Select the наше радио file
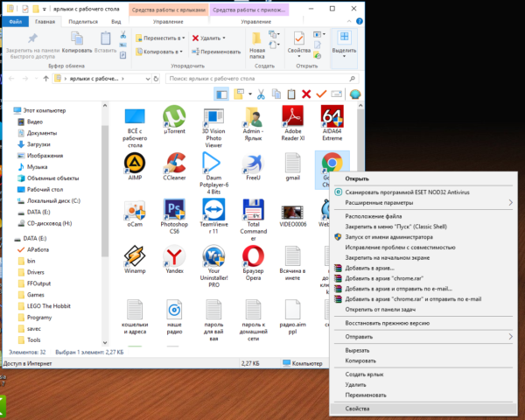525x420 pixels. pyautogui.click(x=174, y=317)
